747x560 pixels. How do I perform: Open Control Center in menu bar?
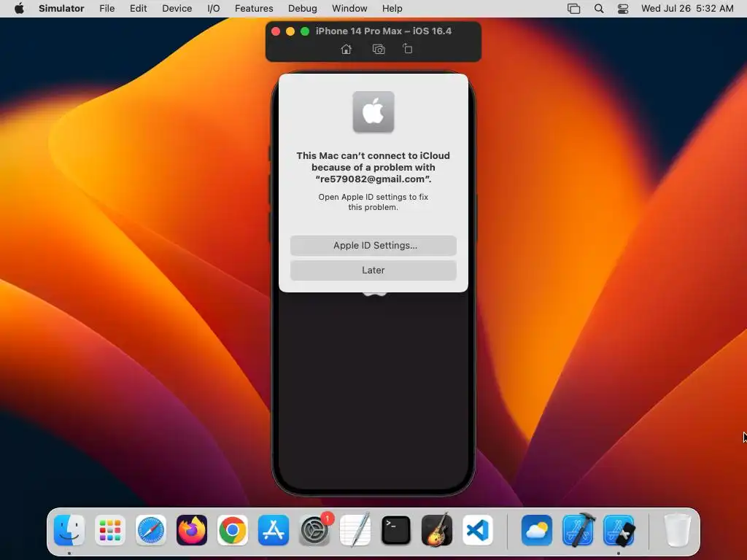click(x=623, y=9)
